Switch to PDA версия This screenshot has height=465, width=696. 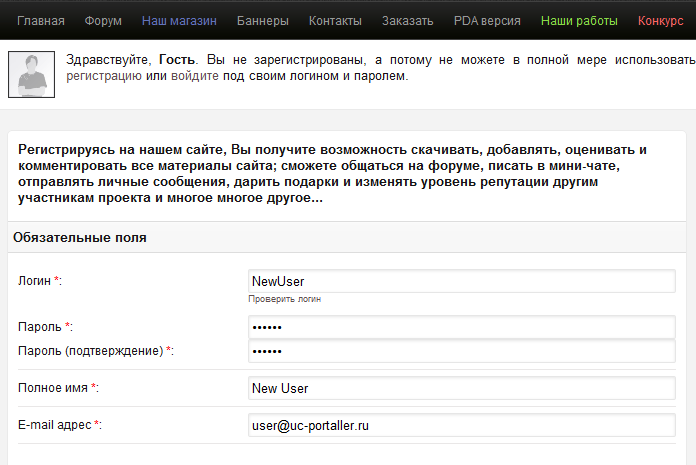[x=486, y=21]
